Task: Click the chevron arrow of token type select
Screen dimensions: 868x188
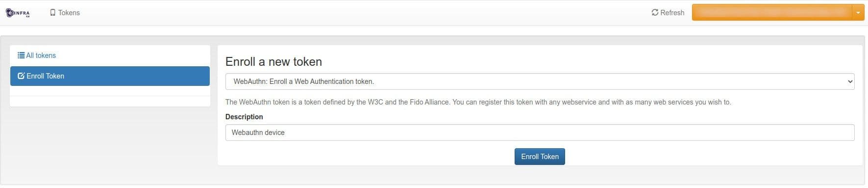Action: pyautogui.click(x=850, y=81)
